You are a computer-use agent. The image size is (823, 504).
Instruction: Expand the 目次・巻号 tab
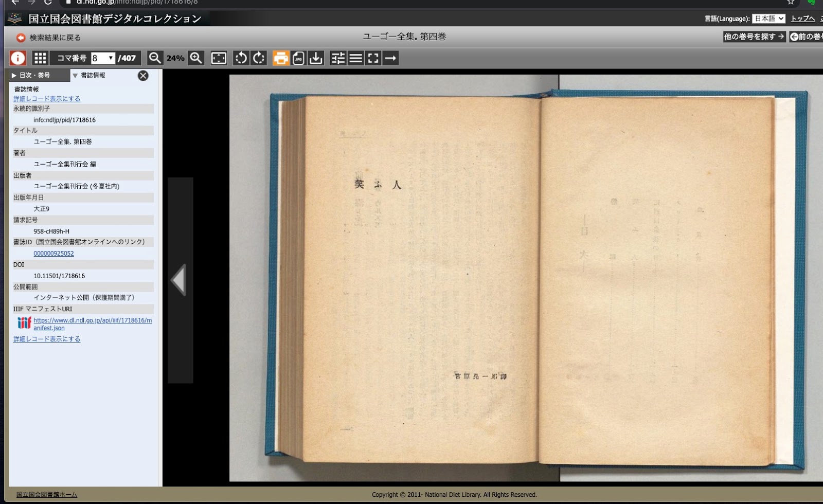pyautogui.click(x=39, y=75)
